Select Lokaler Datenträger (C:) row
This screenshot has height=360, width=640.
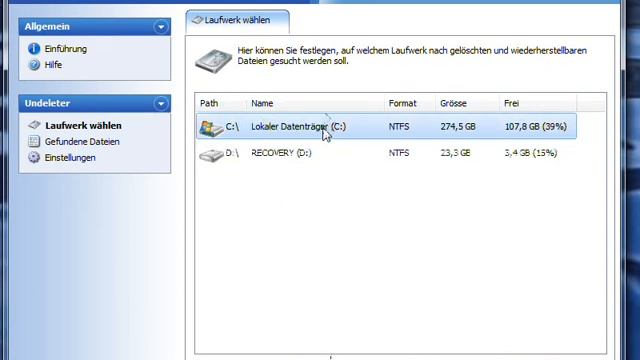386,127
